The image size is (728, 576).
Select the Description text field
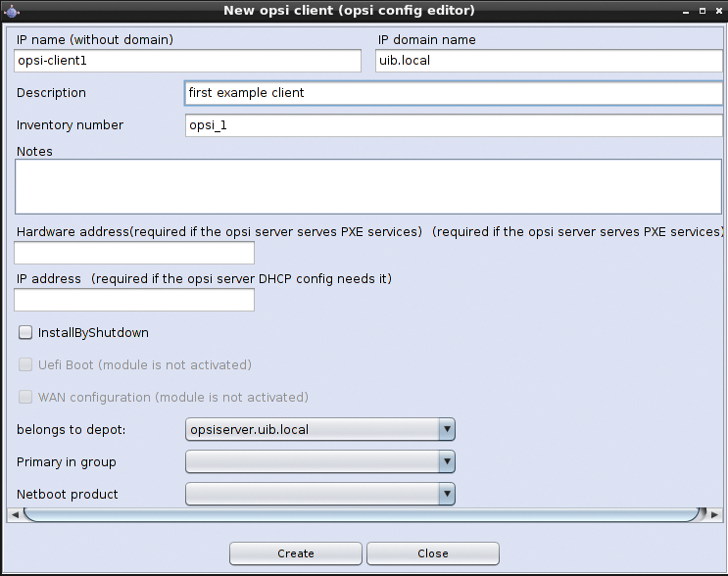pyautogui.click(x=453, y=93)
